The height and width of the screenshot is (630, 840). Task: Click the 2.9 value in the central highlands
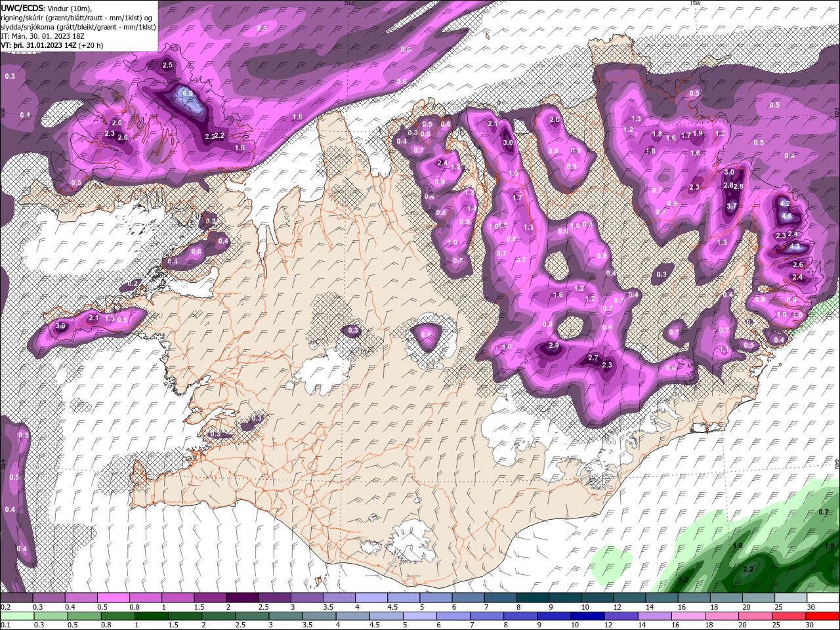click(x=553, y=346)
